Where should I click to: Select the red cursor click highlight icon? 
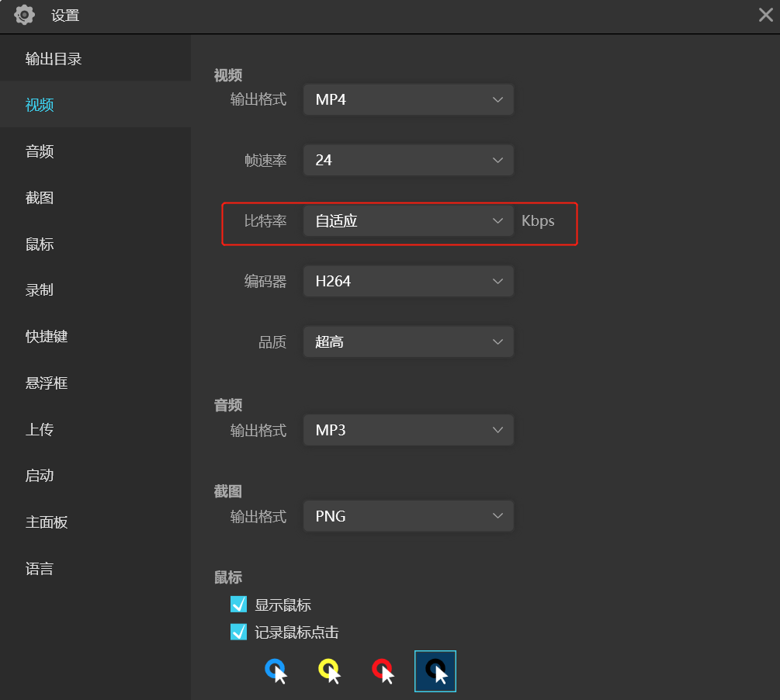pos(383,671)
